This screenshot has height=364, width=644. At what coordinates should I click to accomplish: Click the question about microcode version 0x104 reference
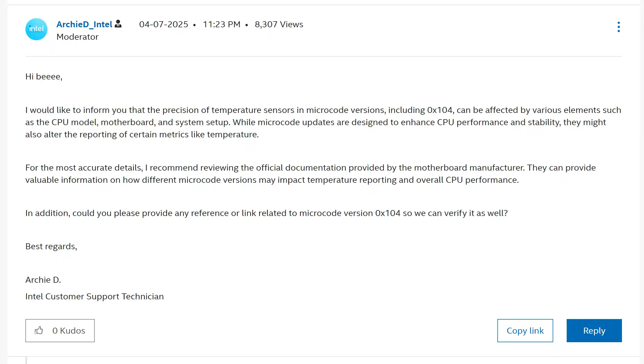click(266, 213)
